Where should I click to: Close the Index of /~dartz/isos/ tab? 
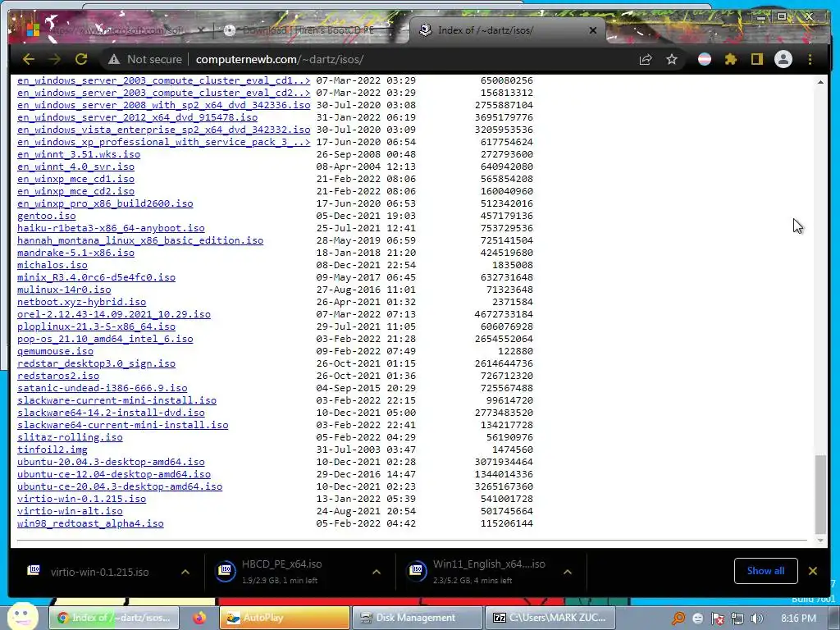click(593, 30)
